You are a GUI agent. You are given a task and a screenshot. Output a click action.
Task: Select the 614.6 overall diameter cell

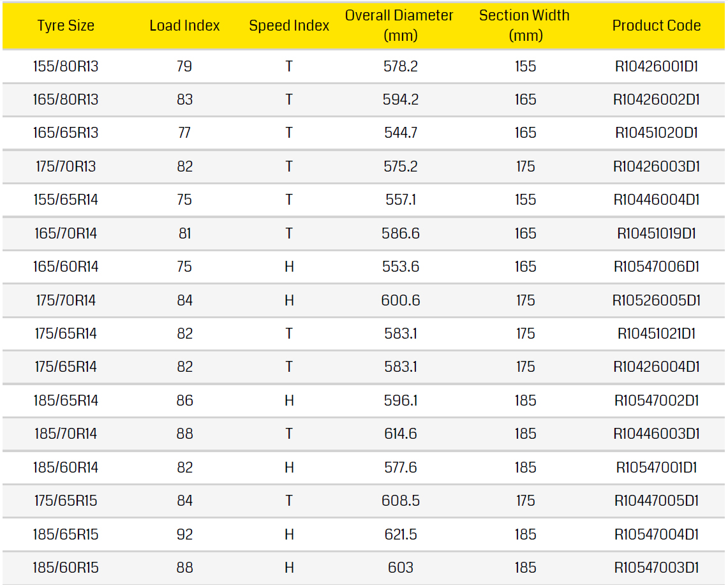[401, 434]
